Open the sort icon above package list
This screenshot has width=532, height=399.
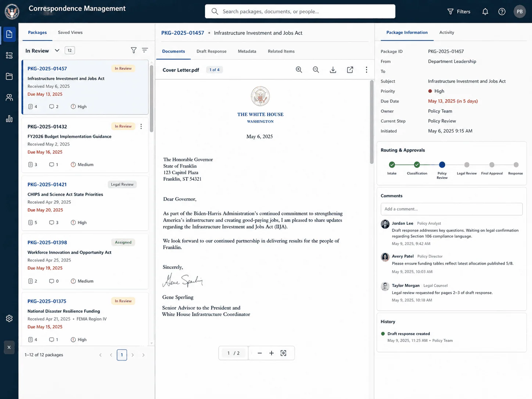(x=145, y=50)
